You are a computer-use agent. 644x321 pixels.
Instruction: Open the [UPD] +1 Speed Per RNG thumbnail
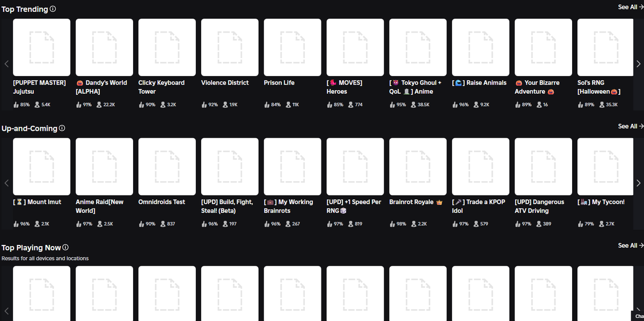point(355,167)
